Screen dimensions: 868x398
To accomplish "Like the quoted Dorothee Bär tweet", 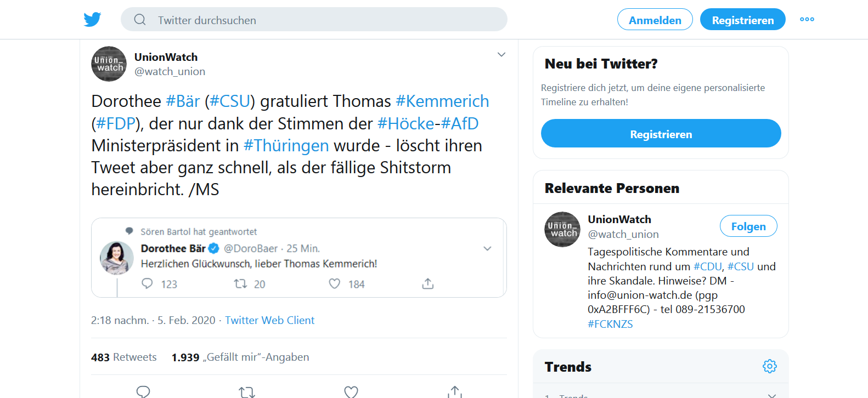I will (334, 283).
